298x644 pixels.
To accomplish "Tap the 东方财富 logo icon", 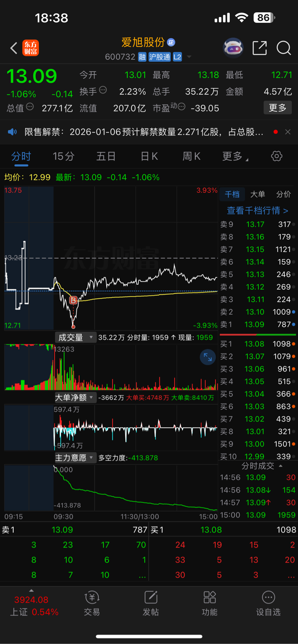I will (x=30, y=48).
